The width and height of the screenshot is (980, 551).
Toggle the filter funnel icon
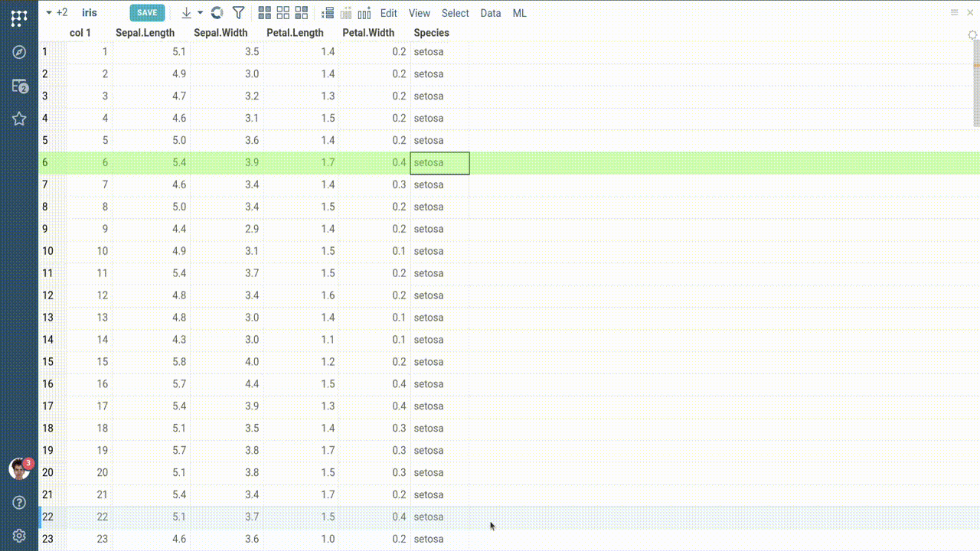tap(238, 13)
